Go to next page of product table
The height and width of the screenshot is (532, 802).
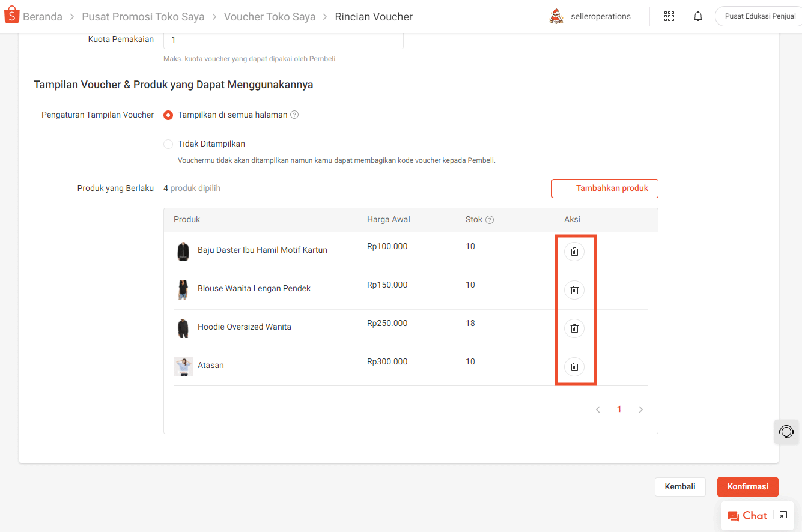pos(641,410)
